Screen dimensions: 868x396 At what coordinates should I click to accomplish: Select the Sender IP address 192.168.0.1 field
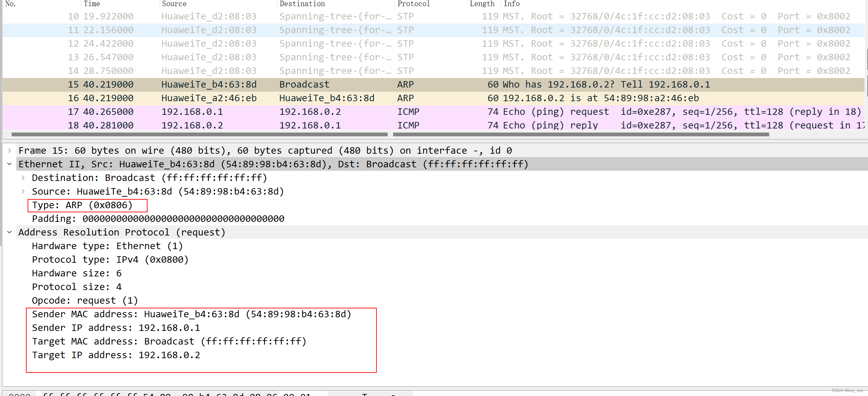point(116,328)
